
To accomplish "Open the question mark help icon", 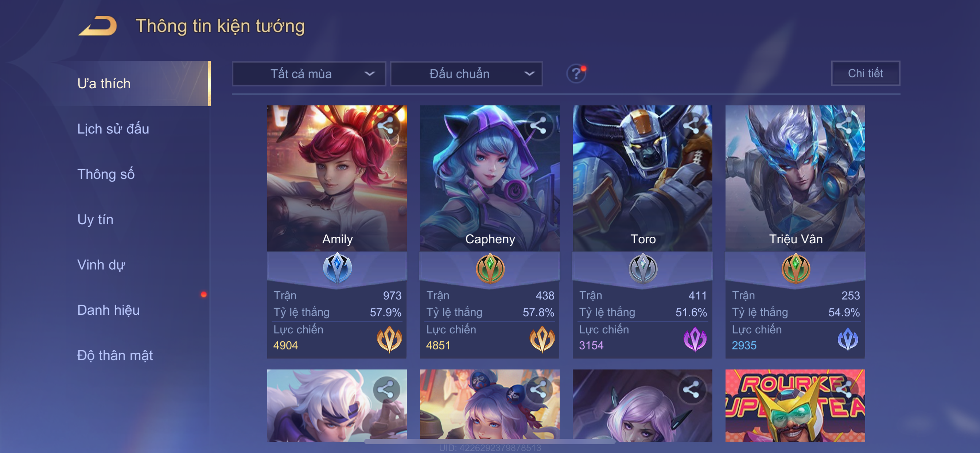I will coord(576,73).
